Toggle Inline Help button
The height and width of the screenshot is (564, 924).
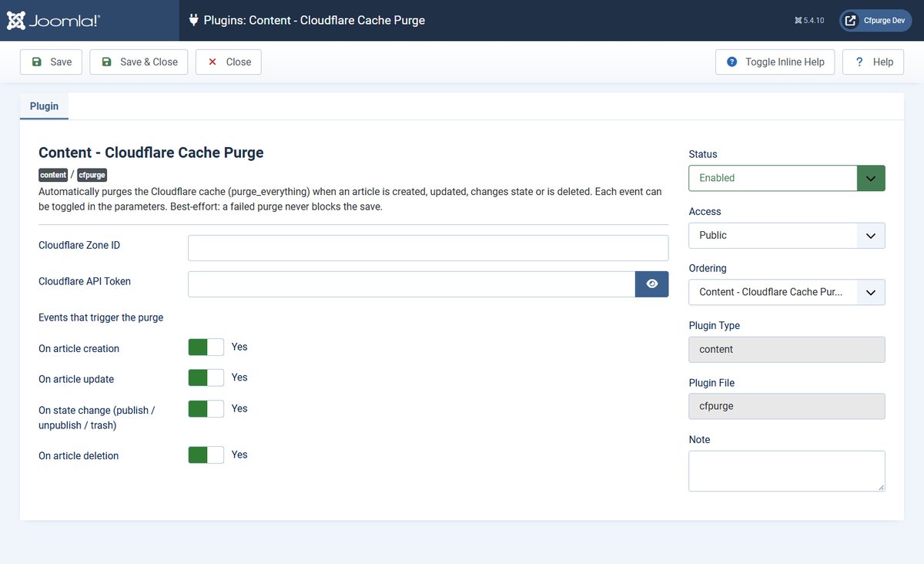pyautogui.click(x=775, y=62)
